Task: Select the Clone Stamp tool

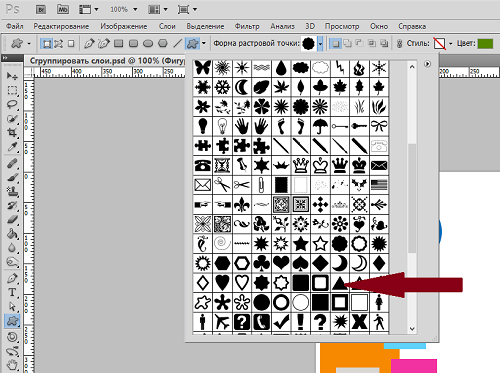Action: coord(12,192)
